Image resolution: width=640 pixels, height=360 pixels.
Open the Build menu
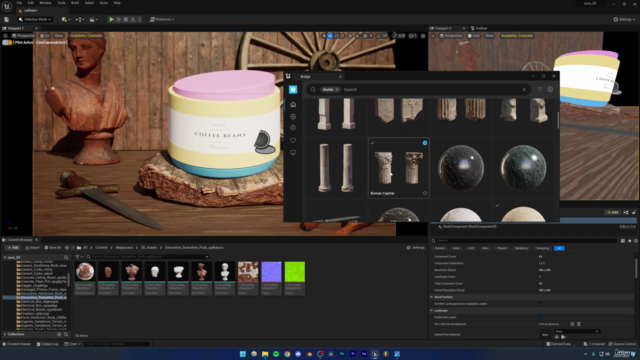(x=75, y=3)
